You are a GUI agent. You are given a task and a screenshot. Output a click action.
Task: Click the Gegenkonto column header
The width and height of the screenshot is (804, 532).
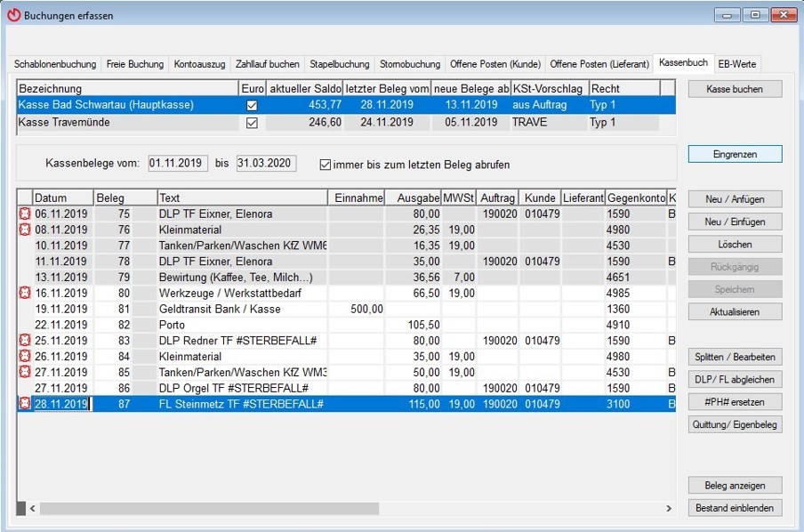(x=636, y=197)
